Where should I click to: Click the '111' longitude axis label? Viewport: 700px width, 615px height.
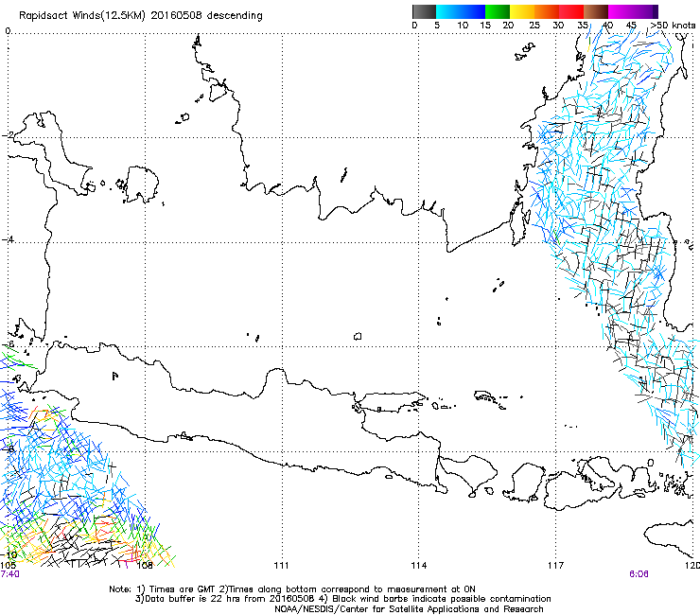point(282,566)
